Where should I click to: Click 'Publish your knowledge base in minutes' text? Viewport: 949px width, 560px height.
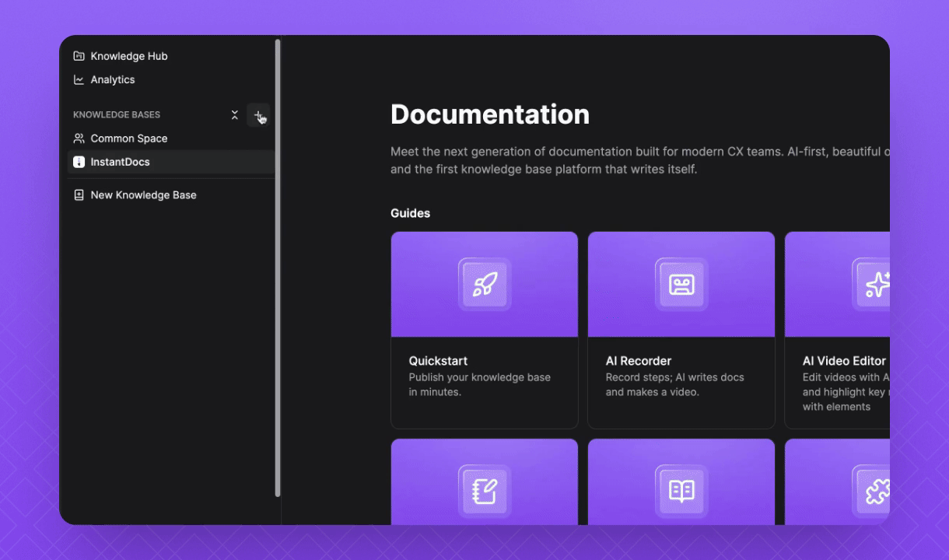(480, 384)
